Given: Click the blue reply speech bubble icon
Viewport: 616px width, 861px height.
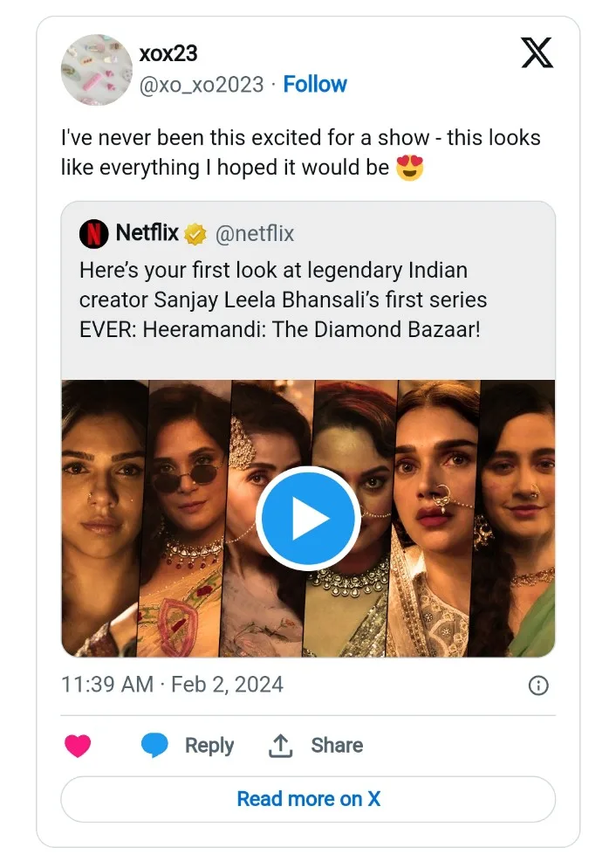Looking at the screenshot, I should coord(154,745).
